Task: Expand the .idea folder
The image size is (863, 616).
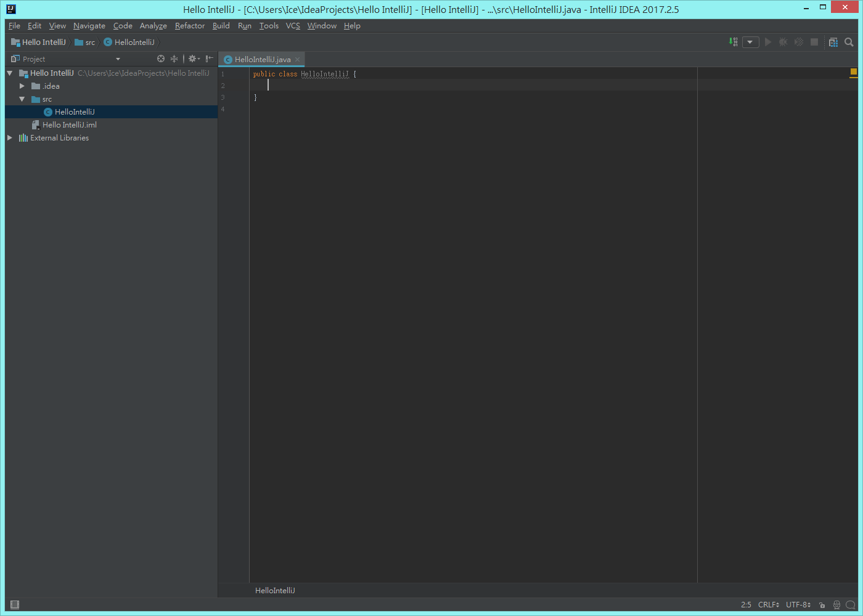Action: pos(22,86)
